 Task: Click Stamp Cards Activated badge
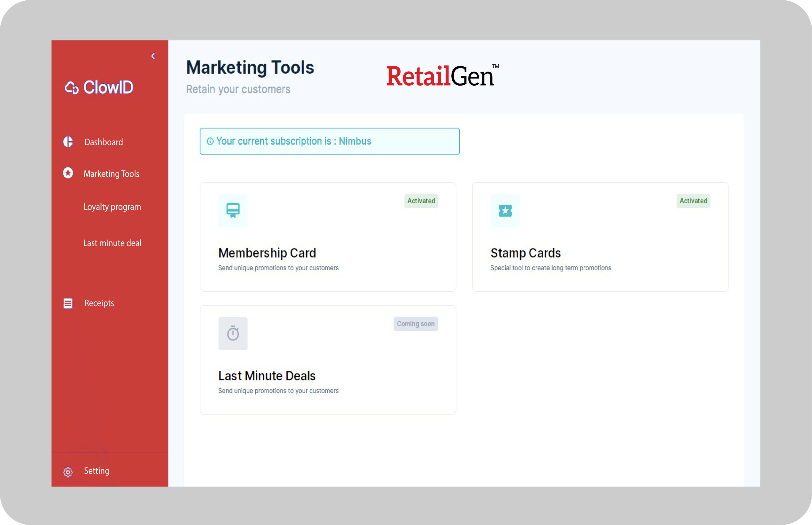coord(693,201)
